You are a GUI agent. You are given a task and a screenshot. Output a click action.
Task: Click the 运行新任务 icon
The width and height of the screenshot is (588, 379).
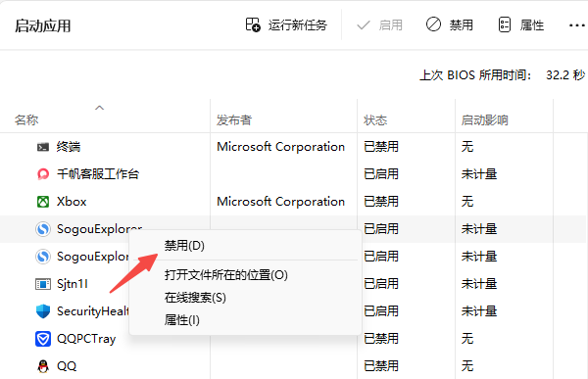click(x=253, y=24)
